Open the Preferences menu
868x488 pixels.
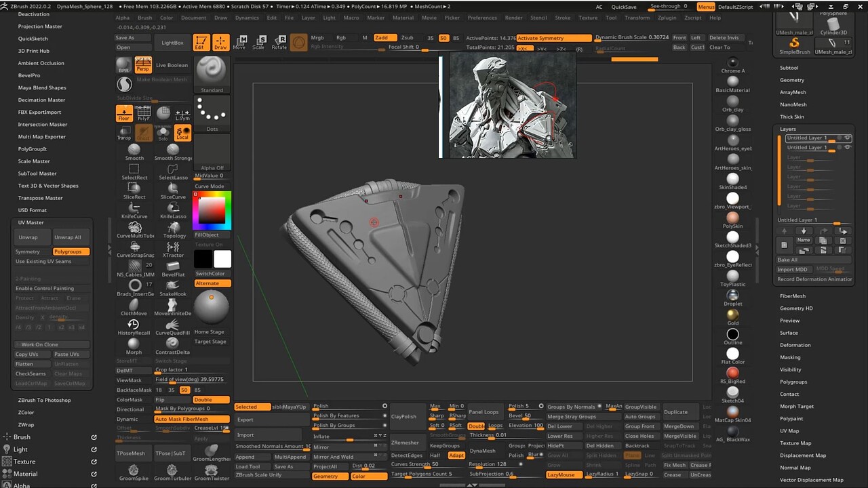pyautogui.click(x=482, y=18)
